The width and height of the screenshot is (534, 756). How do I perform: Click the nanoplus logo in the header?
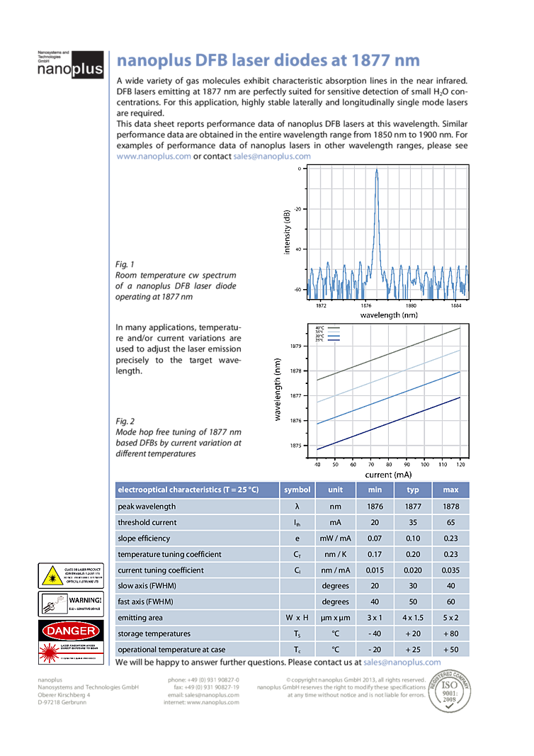click(x=70, y=64)
